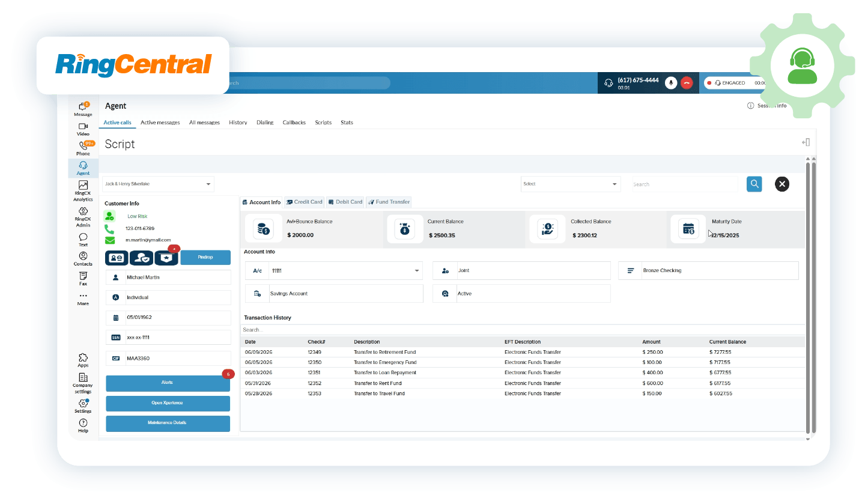868x504 pixels.
Task: Collapse the Script panel with the exit icon
Action: [x=806, y=142]
